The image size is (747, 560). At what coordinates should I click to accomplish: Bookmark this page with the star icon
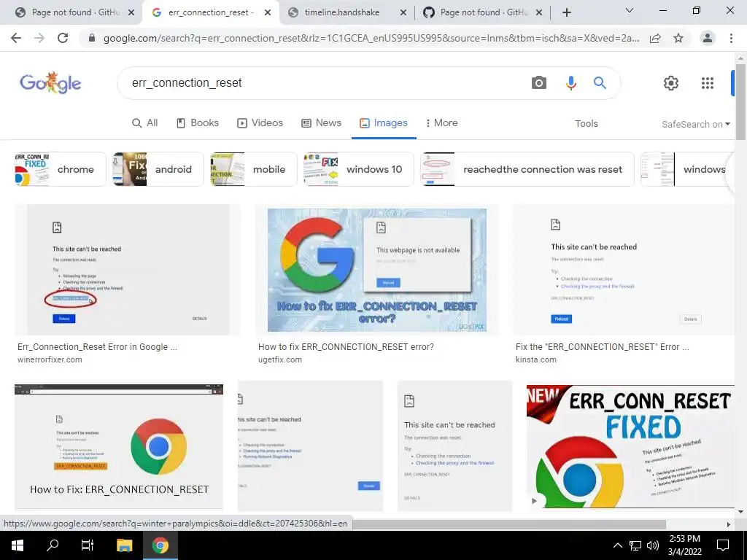[x=678, y=38]
